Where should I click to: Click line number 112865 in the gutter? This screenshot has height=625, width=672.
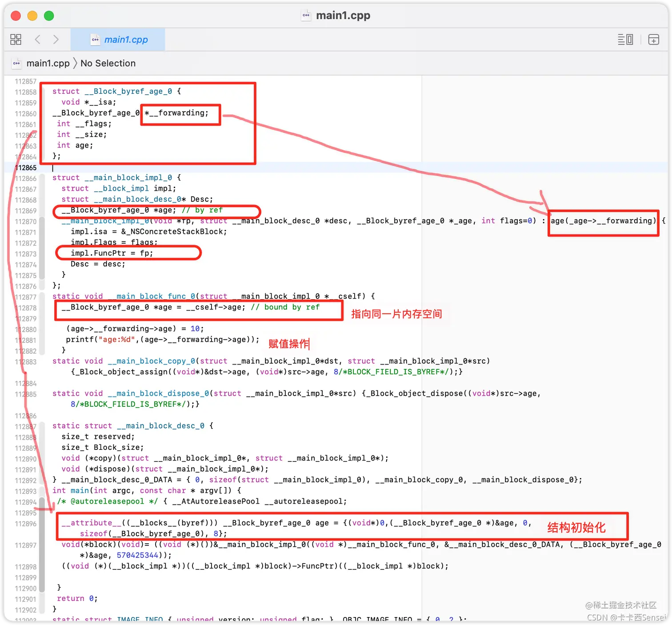pos(26,168)
